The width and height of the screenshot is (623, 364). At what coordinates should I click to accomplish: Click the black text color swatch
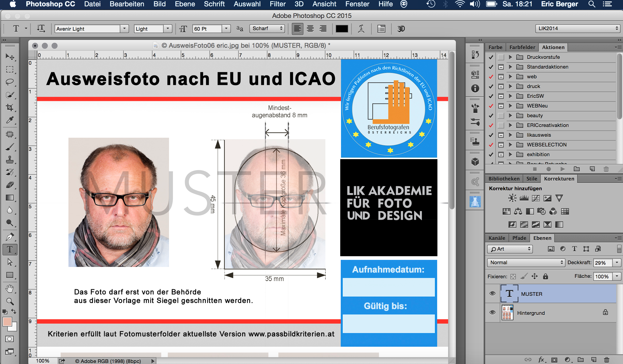point(342,29)
